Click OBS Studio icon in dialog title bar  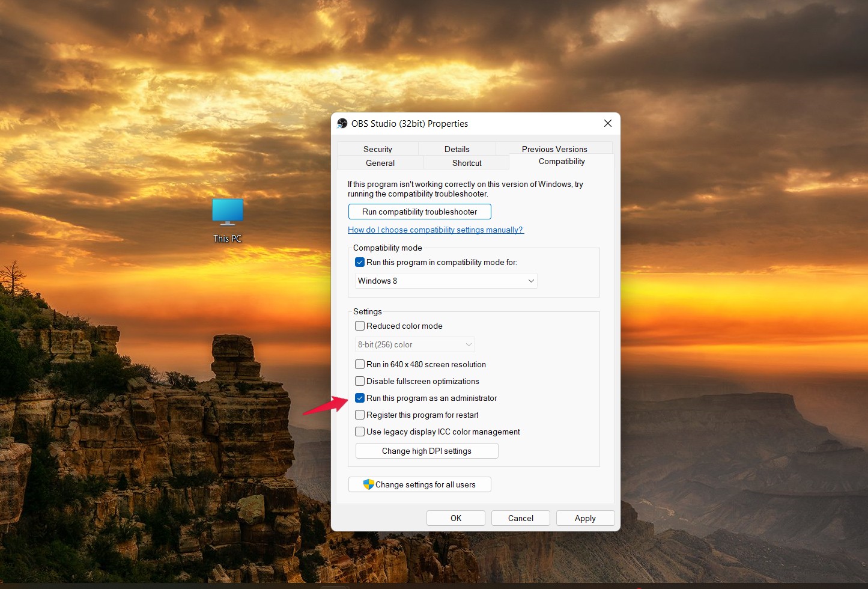click(342, 123)
